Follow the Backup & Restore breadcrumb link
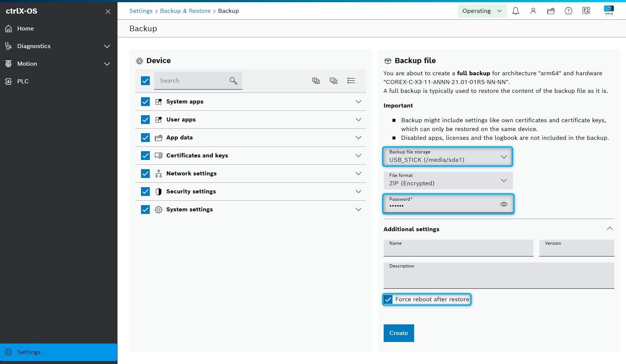 185,11
